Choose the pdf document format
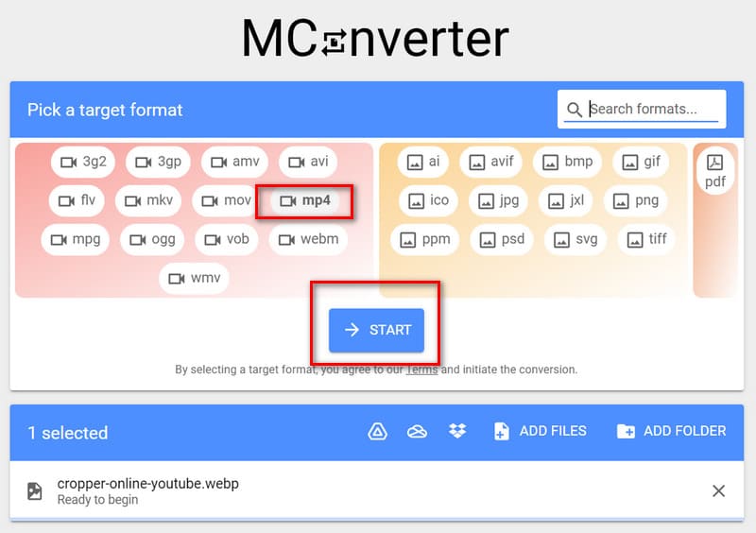Screen dimensions: 756x533 [715, 171]
